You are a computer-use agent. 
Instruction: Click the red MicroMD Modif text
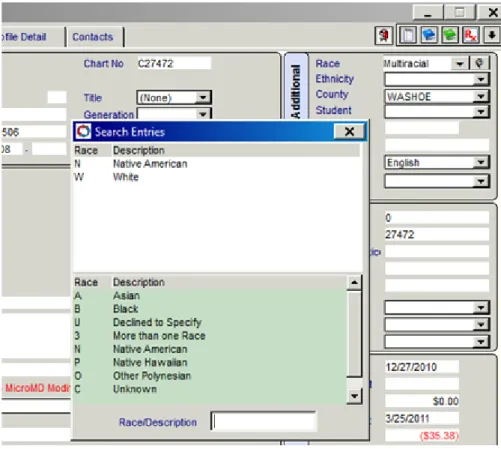37,388
